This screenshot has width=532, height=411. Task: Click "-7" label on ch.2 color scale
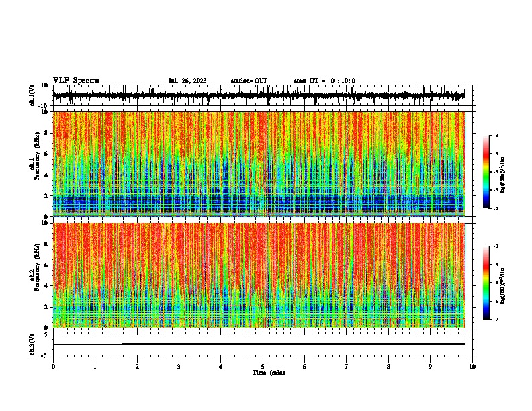pos(496,319)
